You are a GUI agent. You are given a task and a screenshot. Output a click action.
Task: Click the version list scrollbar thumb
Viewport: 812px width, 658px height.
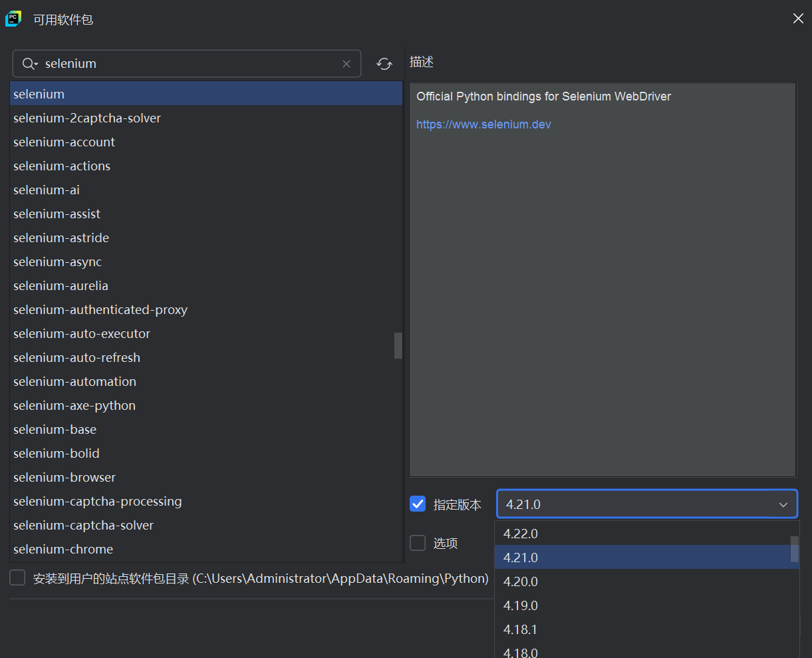coord(794,549)
